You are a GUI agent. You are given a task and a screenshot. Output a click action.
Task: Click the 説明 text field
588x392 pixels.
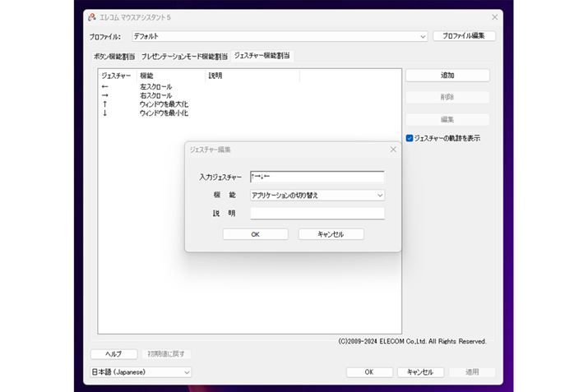(x=317, y=214)
